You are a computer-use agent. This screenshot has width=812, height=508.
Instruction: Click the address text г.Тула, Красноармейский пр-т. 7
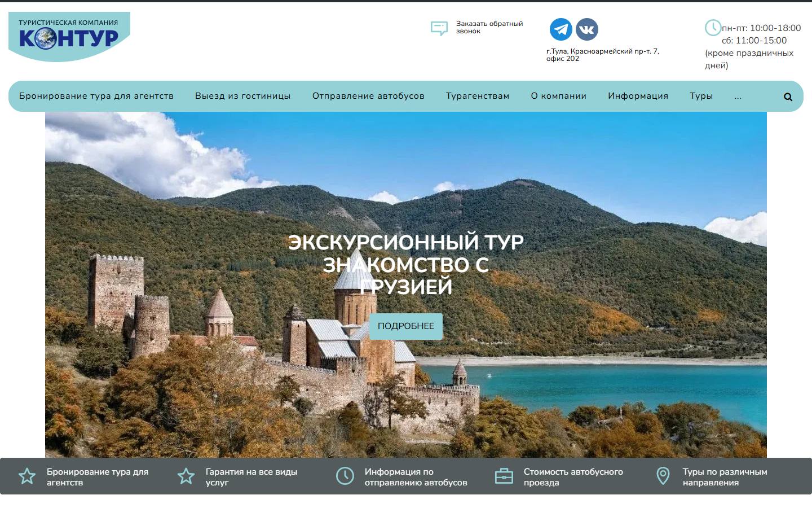[x=603, y=55]
